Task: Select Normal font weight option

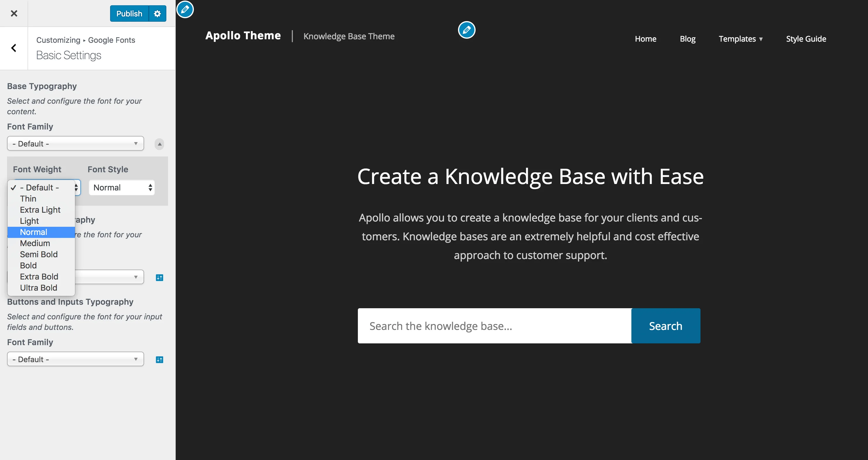Action: [34, 232]
